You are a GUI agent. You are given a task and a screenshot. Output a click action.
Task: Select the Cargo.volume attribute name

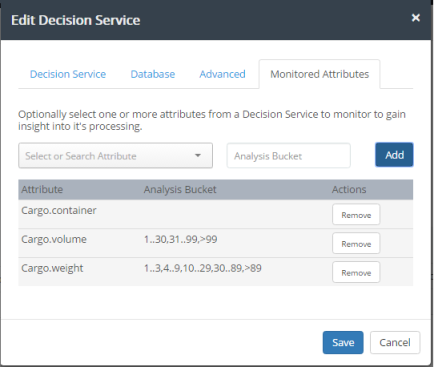point(54,239)
